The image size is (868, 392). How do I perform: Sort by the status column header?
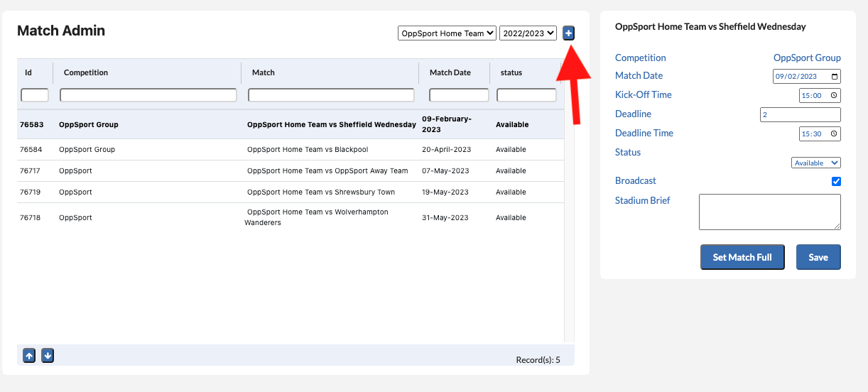click(x=511, y=72)
